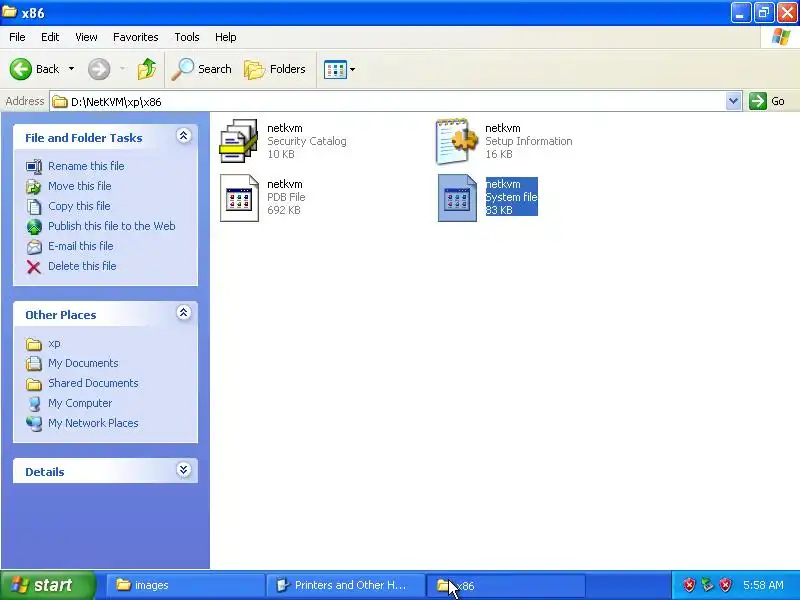Open the Search pane
The image size is (800, 600).
(x=202, y=69)
